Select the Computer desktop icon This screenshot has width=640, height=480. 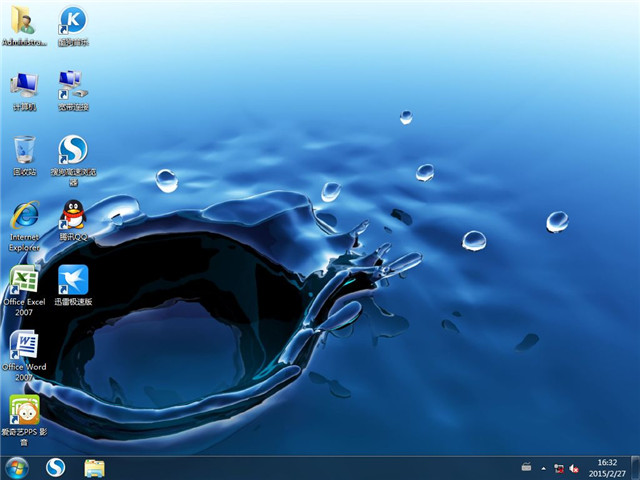click(24, 86)
